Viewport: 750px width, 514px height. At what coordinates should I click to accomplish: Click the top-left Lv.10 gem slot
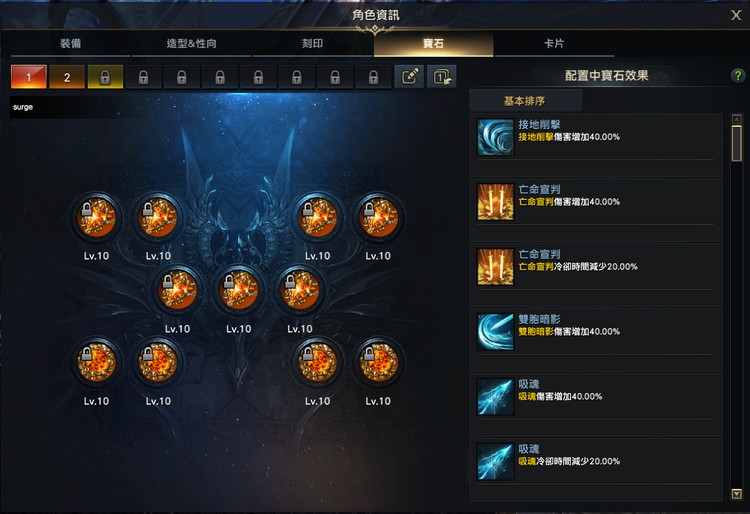tap(97, 218)
